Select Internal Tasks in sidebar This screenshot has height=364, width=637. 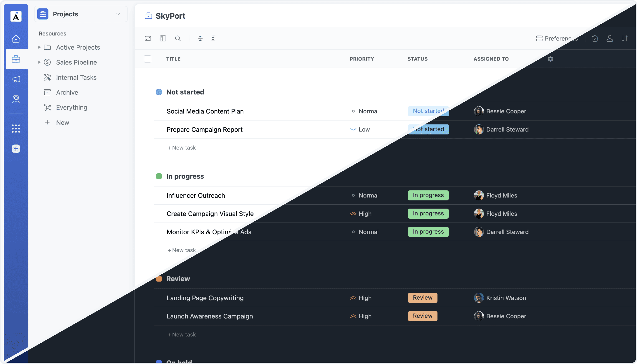tap(76, 78)
